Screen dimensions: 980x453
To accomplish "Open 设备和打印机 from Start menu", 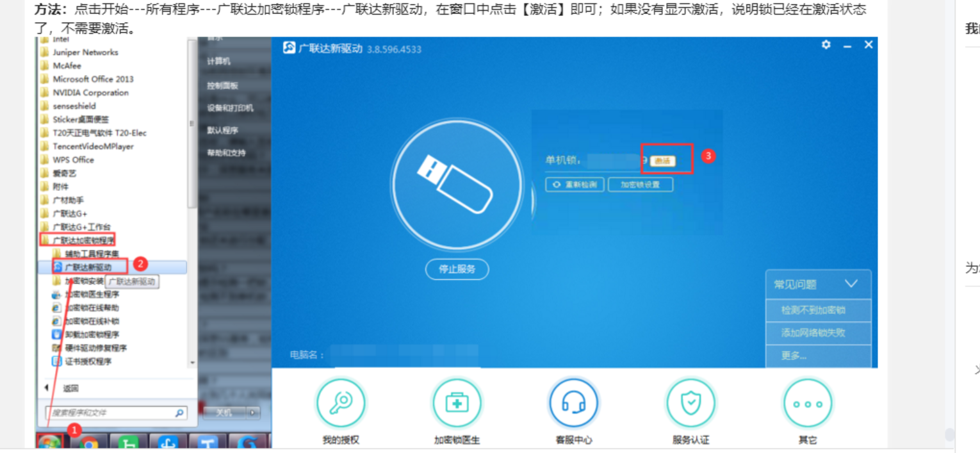I will 230,108.
